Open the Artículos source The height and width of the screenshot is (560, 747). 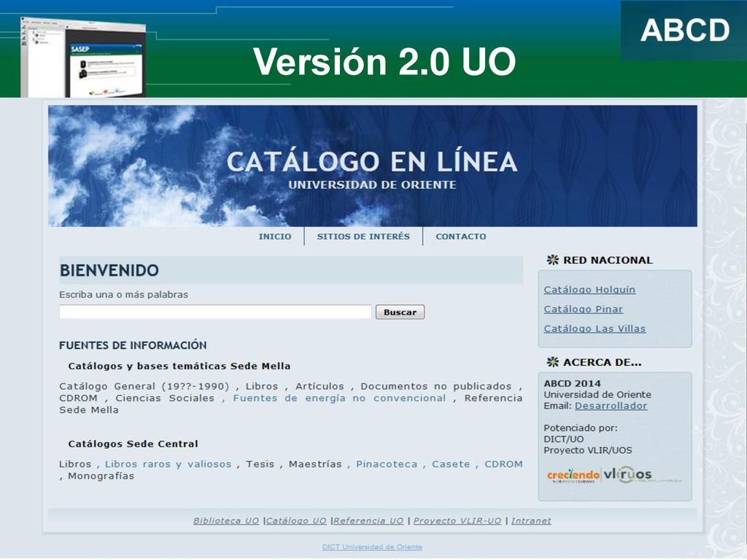coord(320,386)
